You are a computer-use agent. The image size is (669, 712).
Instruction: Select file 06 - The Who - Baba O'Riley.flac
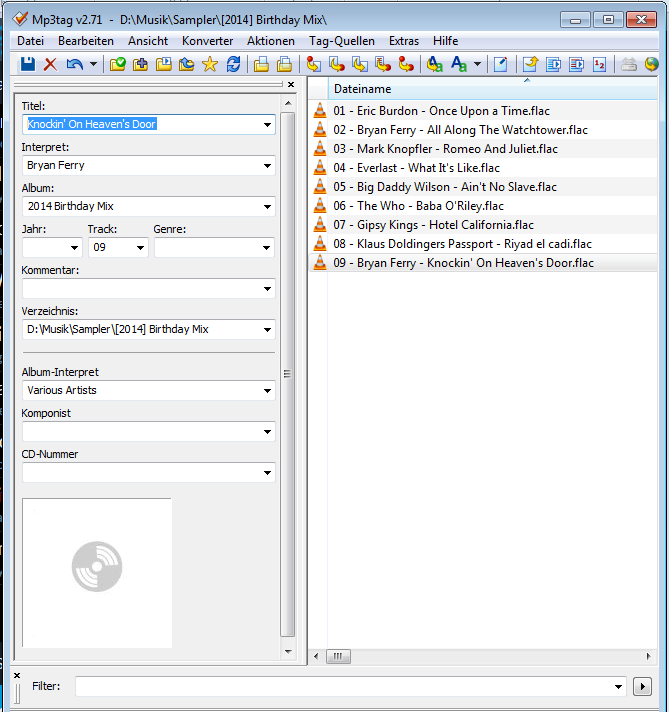point(483,206)
